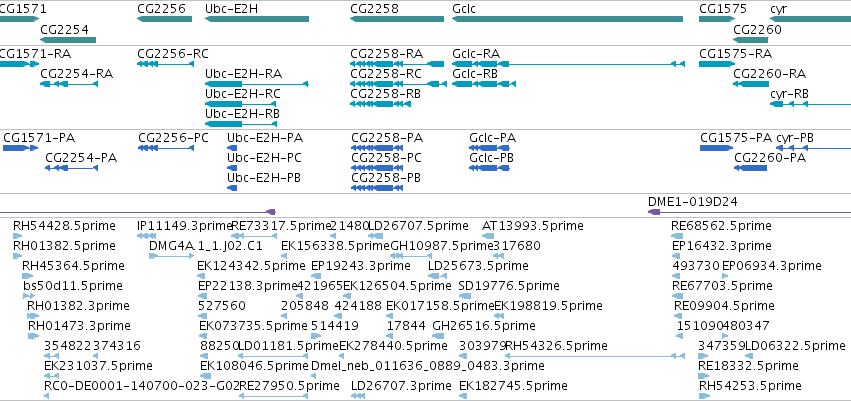Click the CG2256 gene label

(161, 9)
